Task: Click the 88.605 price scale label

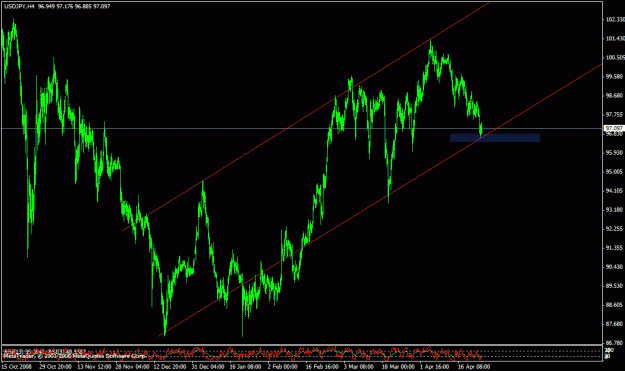Action: [x=614, y=305]
